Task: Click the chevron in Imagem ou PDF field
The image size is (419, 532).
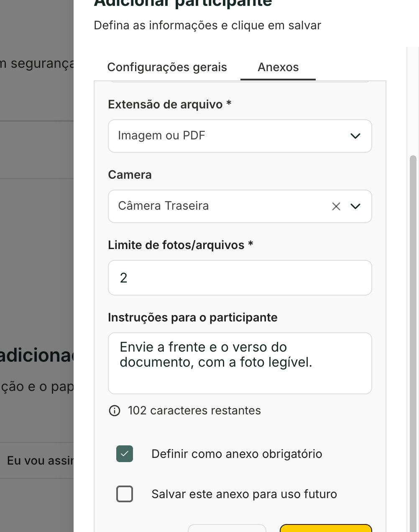Action: 355,136
